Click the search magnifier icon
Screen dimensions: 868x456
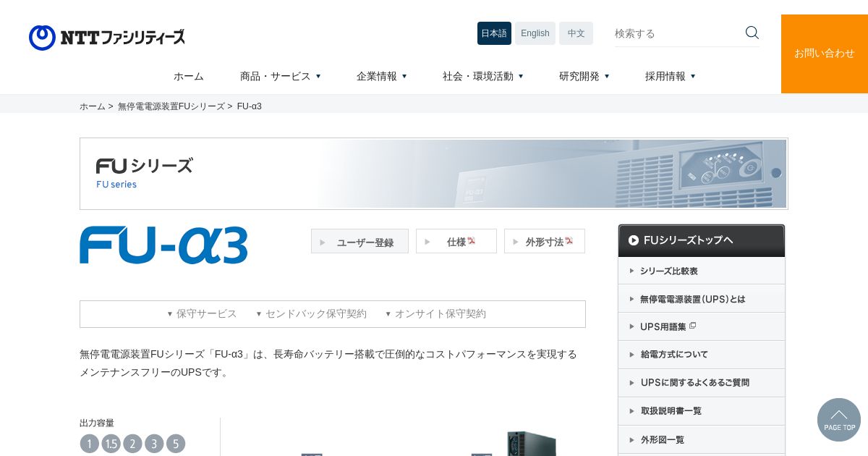pos(752,33)
